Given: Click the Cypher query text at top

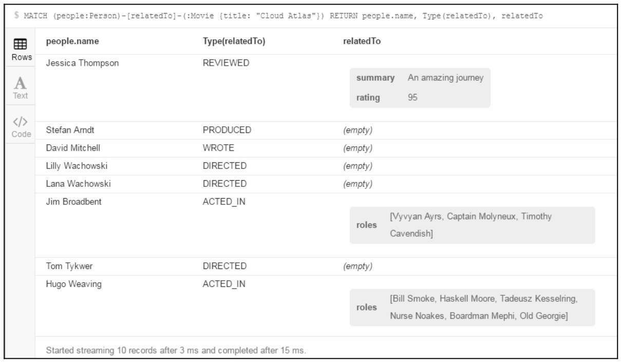Looking at the screenshot, I should tap(283, 16).
